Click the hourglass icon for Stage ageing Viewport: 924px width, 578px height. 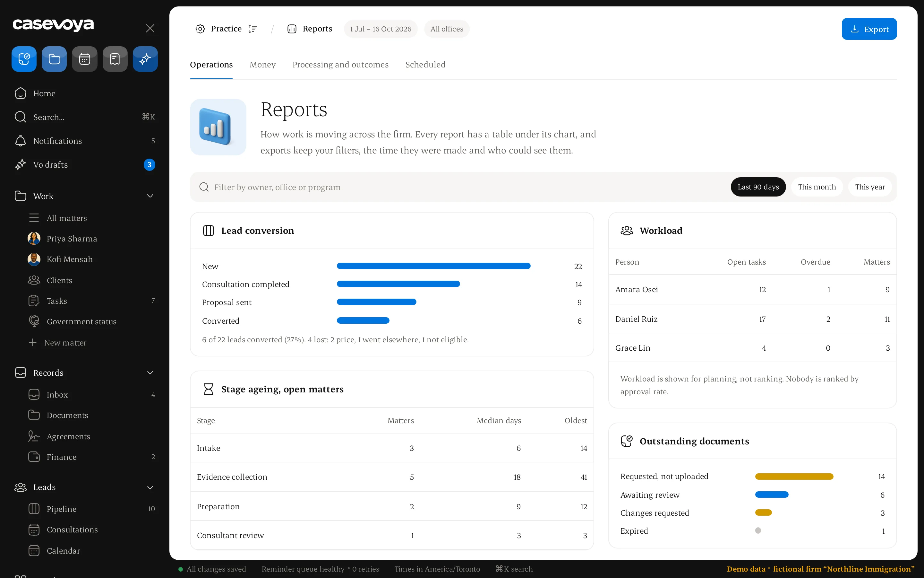pyautogui.click(x=209, y=389)
